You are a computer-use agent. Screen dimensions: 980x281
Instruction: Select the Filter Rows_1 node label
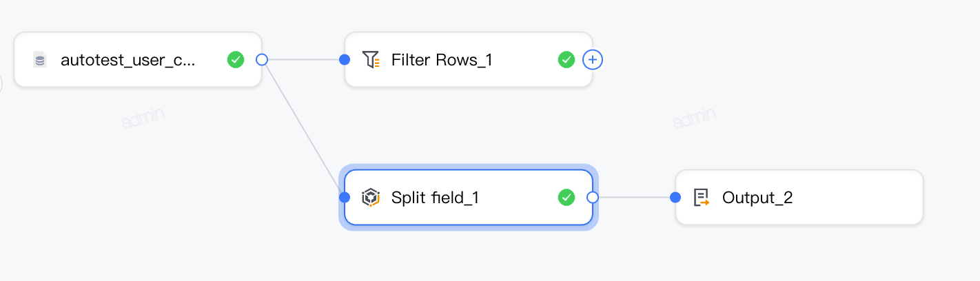pyautogui.click(x=442, y=60)
